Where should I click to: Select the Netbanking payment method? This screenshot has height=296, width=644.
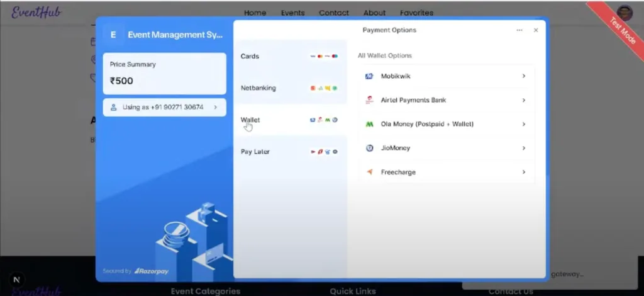[291, 88]
